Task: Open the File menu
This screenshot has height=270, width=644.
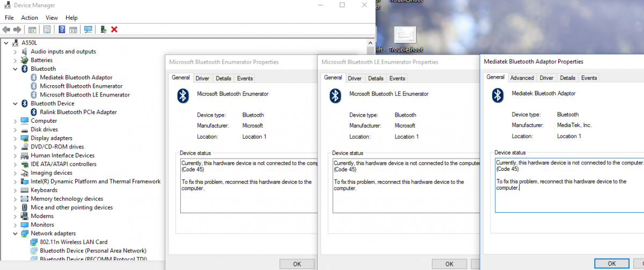Action: (x=9, y=18)
